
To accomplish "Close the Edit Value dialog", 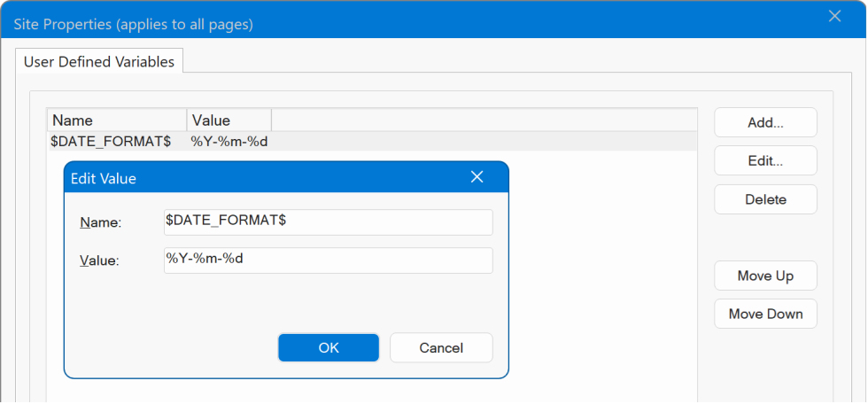I will pos(477,177).
